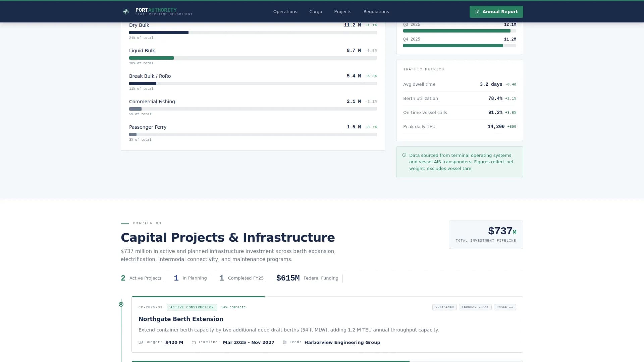This screenshot has width=644, height=362.
Task: Click the Q3 2025 throughput bar
Action: coord(460,31)
